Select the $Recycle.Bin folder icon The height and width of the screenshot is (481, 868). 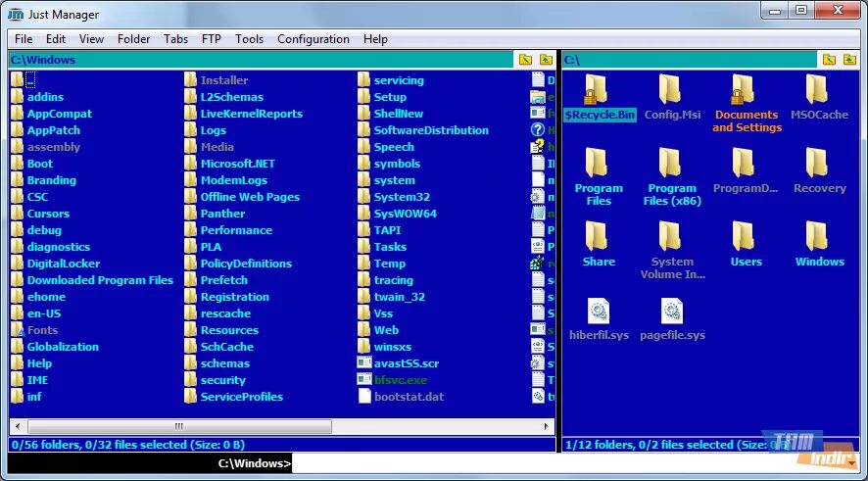pyautogui.click(x=596, y=89)
